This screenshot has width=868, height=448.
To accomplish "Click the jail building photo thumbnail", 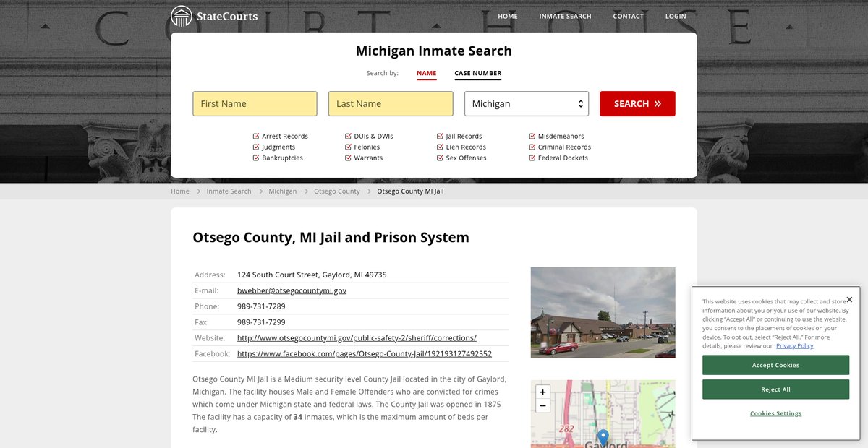I will (603, 313).
